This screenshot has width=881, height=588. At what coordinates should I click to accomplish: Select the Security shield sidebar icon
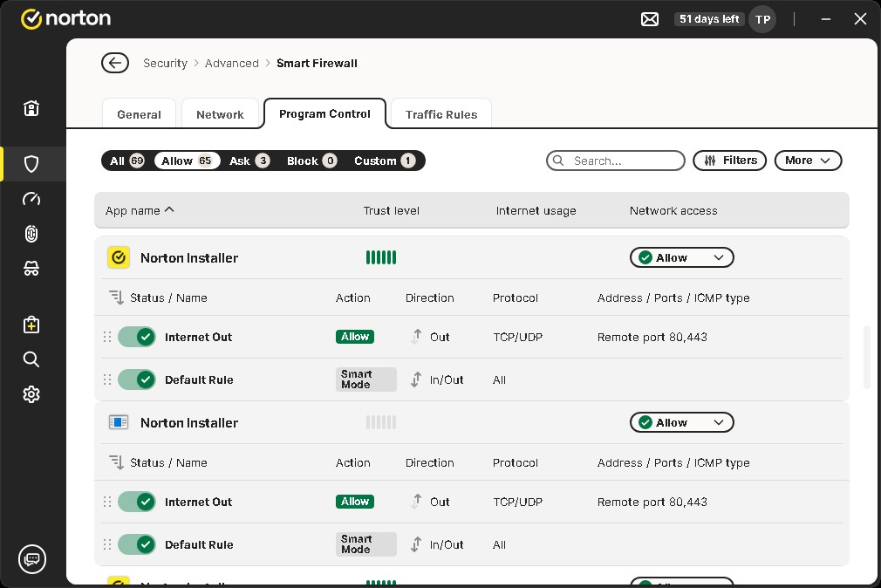click(x=31, y=164)
